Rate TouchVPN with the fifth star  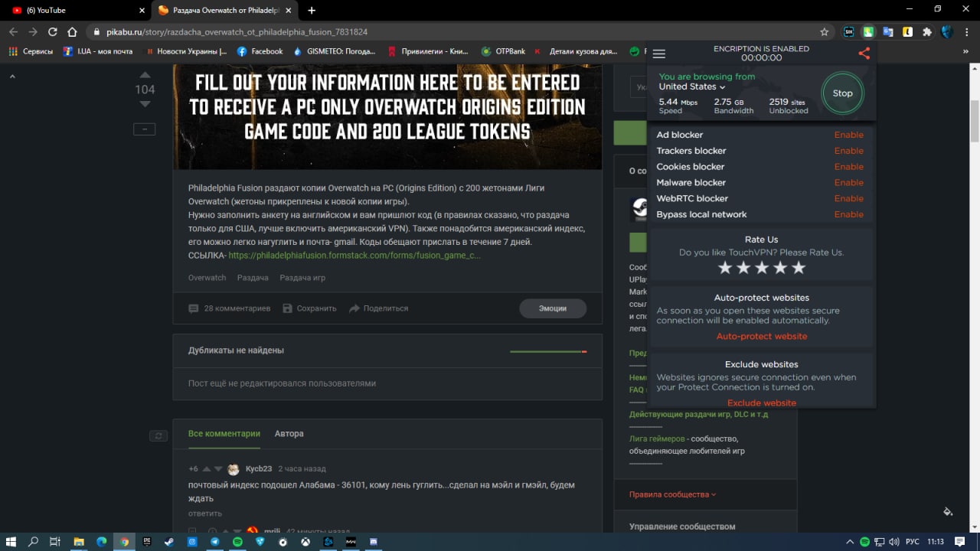(799, 267)
